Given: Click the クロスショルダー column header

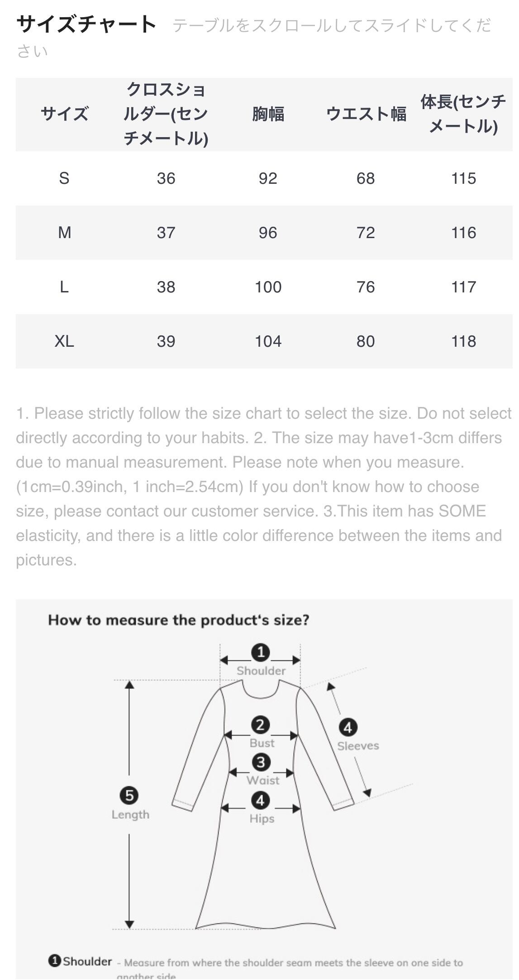Looking at the screenshot, I should pos(166,114).
